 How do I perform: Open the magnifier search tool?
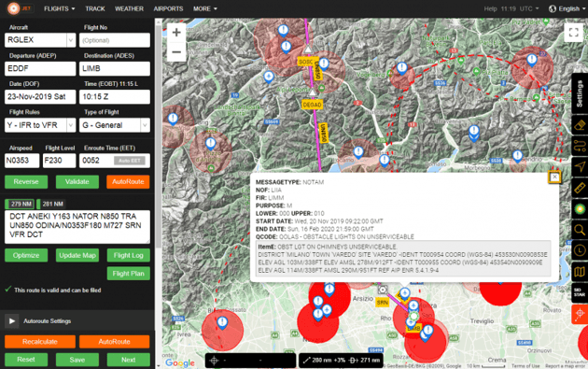tap(580, 229)
